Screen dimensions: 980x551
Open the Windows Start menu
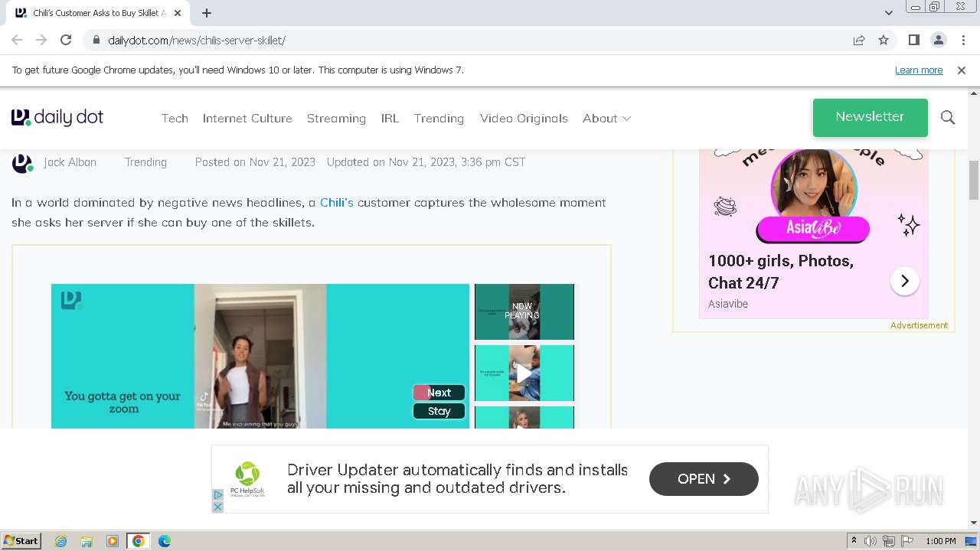pos(21,540)
